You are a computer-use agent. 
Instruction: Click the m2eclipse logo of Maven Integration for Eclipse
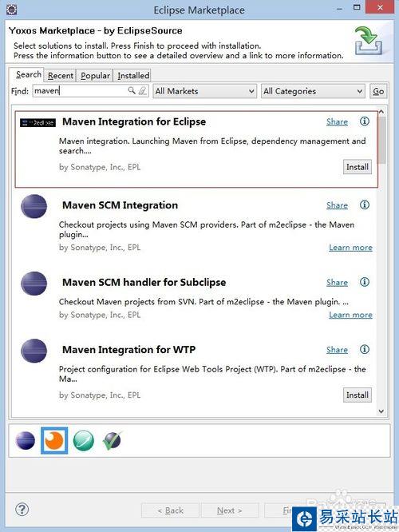[38, 123]
